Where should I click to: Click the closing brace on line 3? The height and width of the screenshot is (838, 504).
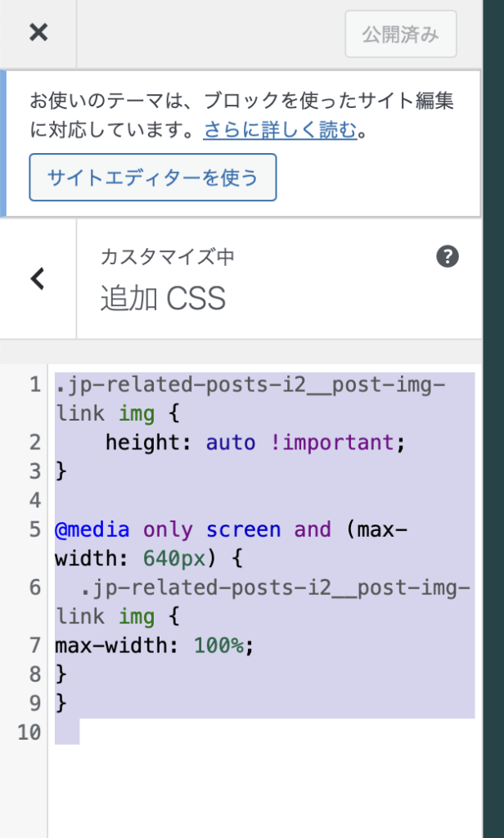[61, 471]
